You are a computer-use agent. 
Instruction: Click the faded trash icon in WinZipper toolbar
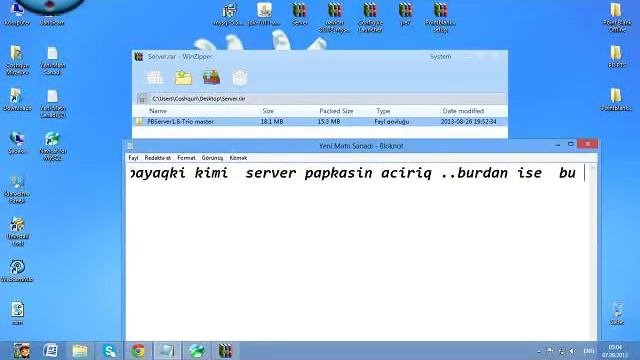coord(240,78)
